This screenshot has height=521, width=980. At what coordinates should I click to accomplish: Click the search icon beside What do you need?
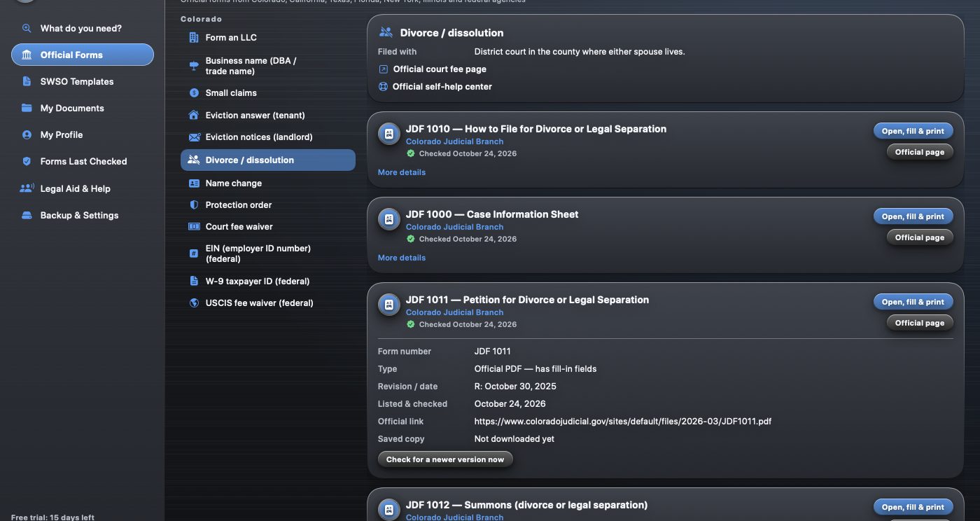pyautogui.click(x=27, y=29)
